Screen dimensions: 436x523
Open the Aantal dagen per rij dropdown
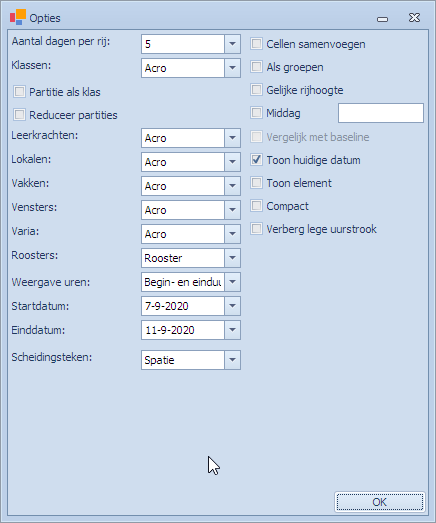pos(233,44)
